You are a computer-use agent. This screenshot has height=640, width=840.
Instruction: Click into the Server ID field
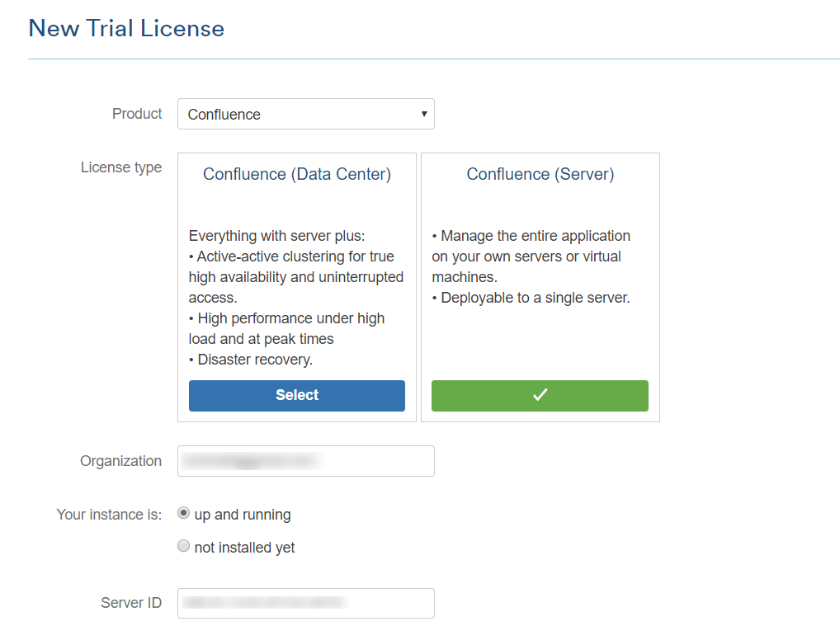coord(305,603)
